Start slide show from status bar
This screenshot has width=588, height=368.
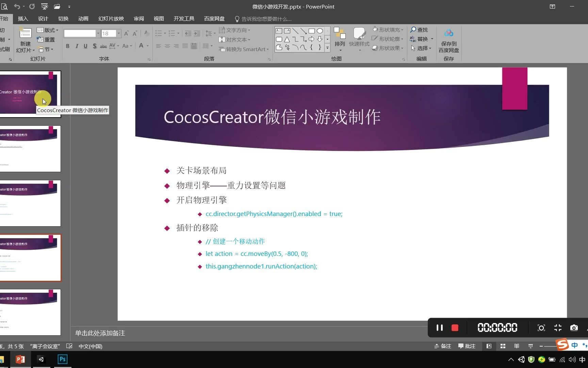[x=530, y=346]
